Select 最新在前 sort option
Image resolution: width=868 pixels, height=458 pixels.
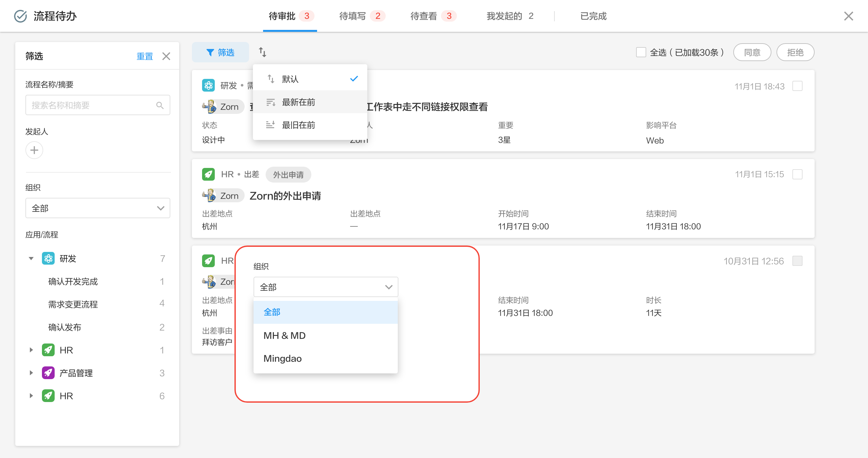(x=298, y=102)
